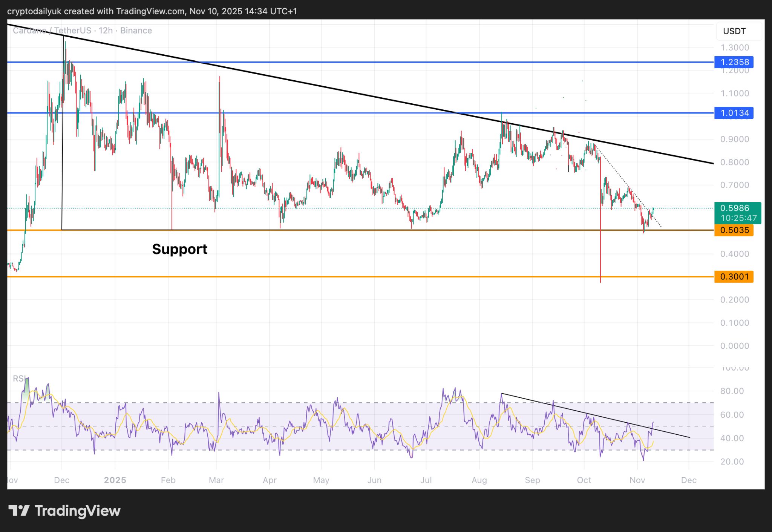Open the Cardano / TetherUS symbol title
Screen dimensions: 772x532
click(52, 31)
